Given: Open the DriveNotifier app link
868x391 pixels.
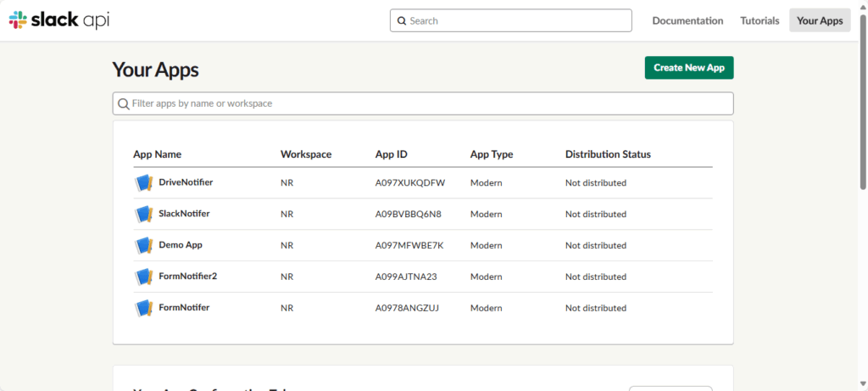Looking at the screenshot, I should point(186,182).
